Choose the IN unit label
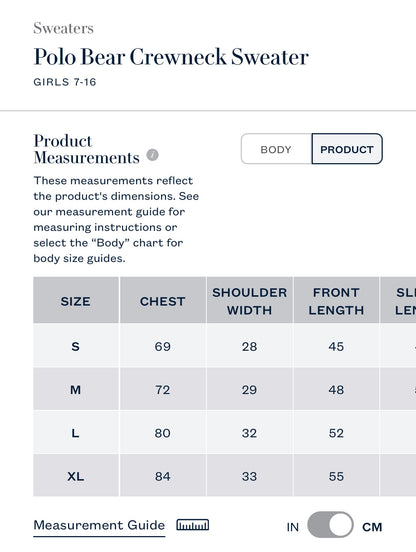The image size is (416, 552). tap(292, 527)
